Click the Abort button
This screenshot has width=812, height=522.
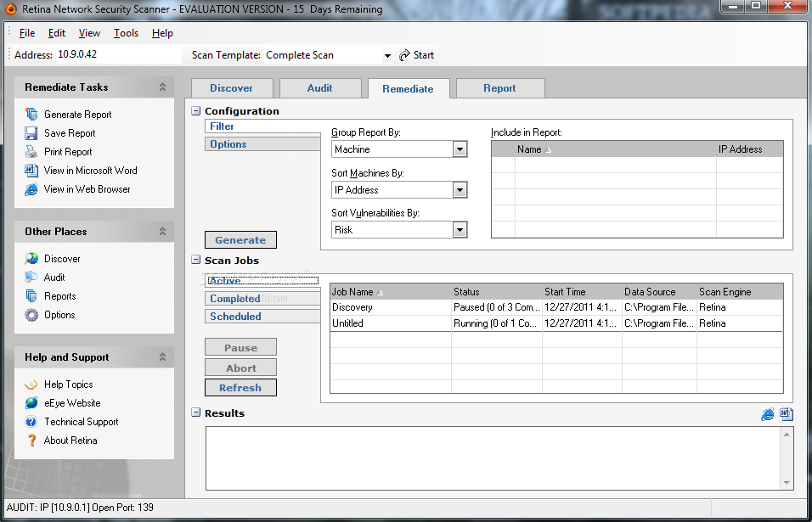[241, 368]
